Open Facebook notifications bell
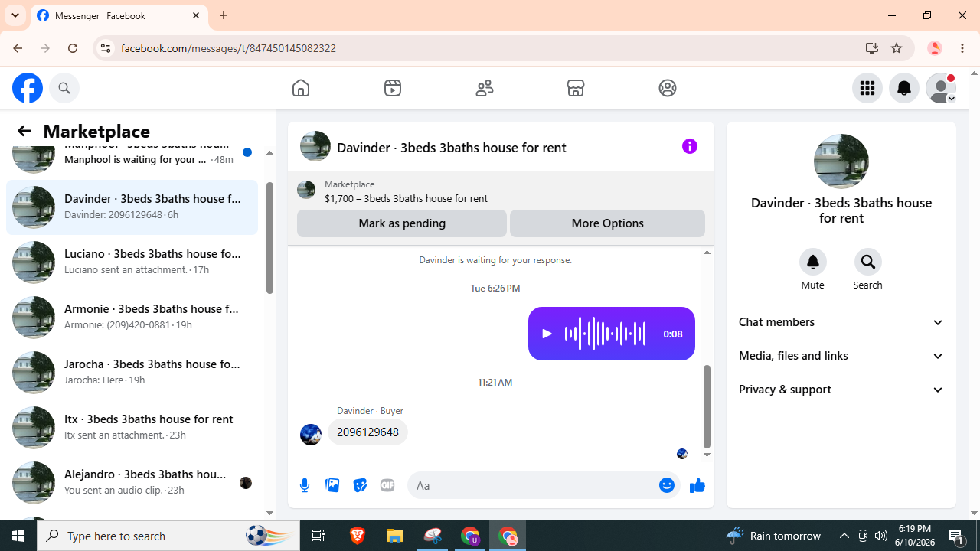Screen dimensions: 980x551 [904, 88]
